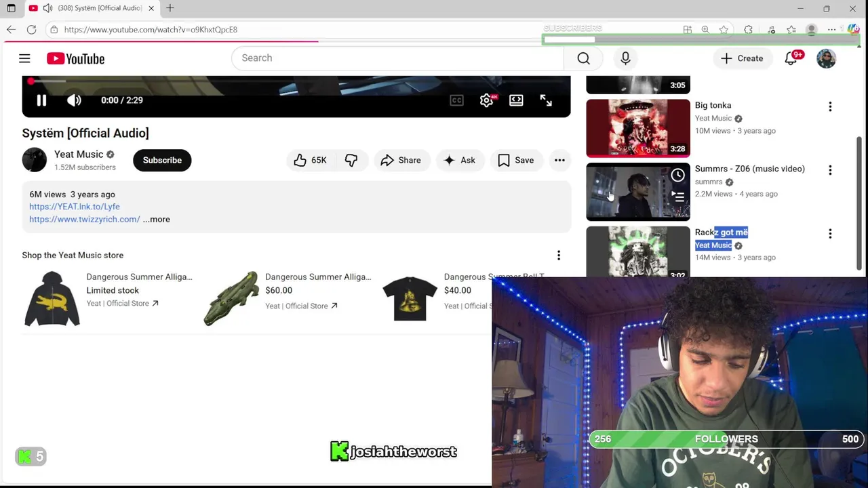Open Edge tab actions menu
The width and height of the screenshot is (868, 488).
click(11, 8)
